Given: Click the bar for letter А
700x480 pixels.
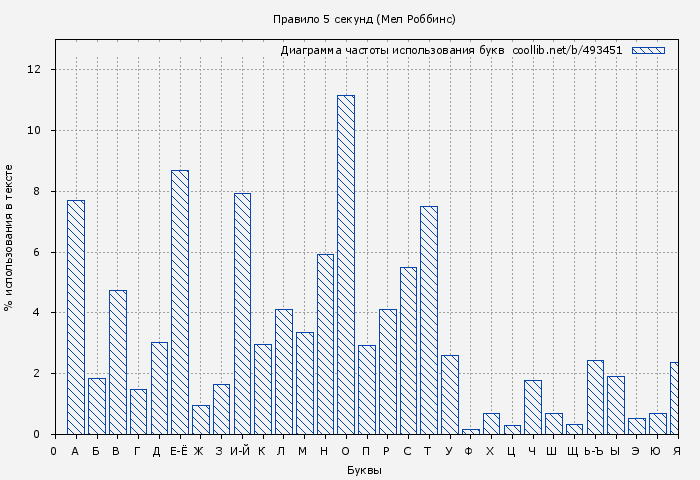Looking at the screenshot, I should 76,317.
